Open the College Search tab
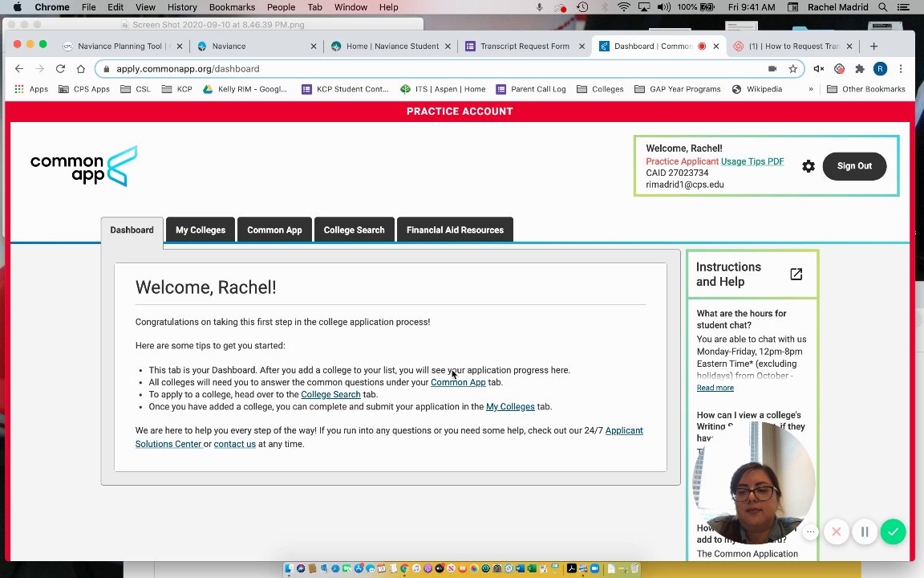924x578 pixels. point(355,230)
